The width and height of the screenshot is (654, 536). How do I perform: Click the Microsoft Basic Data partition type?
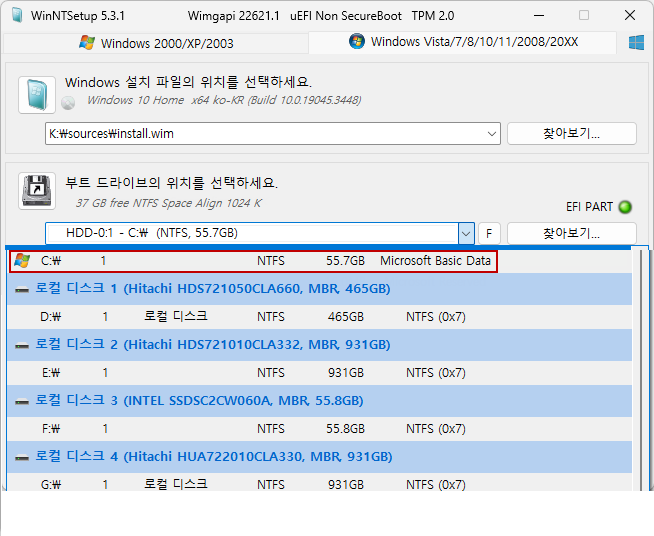click(435, 261)
